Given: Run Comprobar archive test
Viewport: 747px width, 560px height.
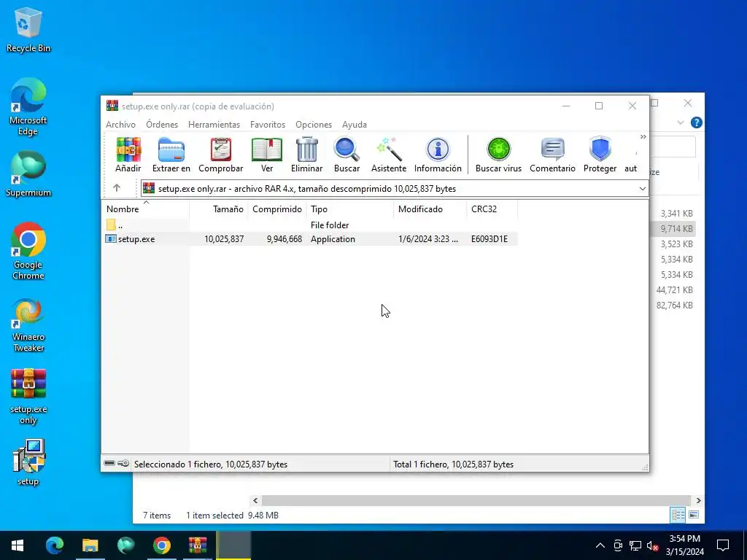Looking at the screenshot, I should coord(220,155).
